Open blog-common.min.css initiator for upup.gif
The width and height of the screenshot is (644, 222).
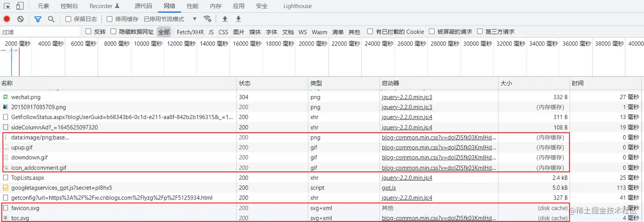tap(439, 148)
